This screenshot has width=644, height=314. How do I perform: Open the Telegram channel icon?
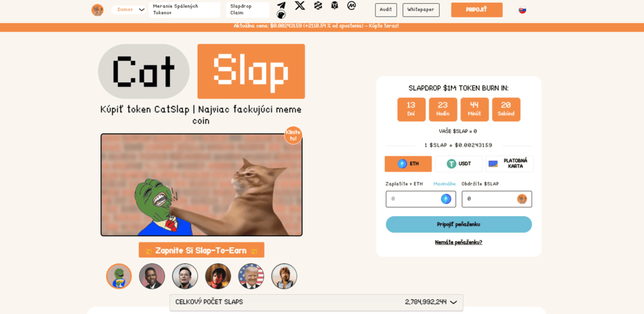pyautogui.click(x=281, y=6)
